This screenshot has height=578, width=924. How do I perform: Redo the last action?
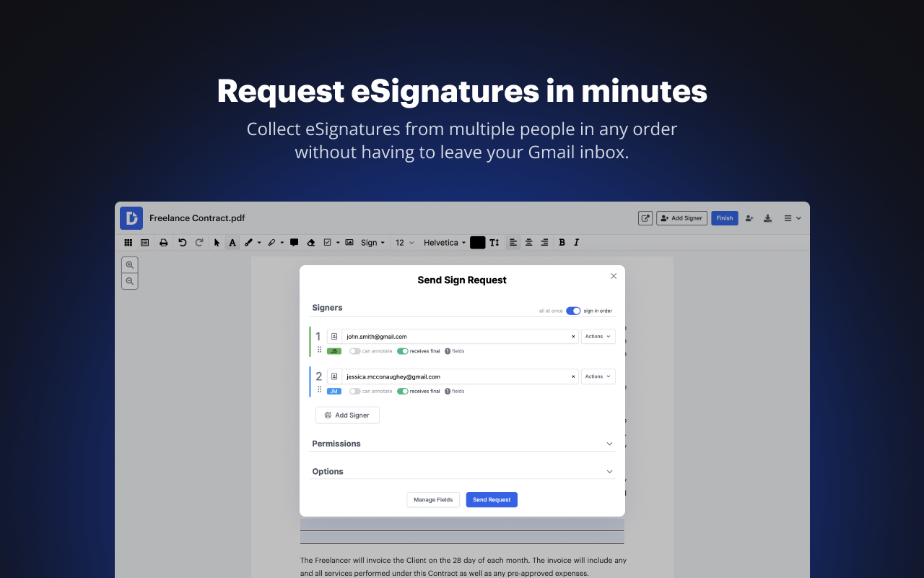pos(199,243)
